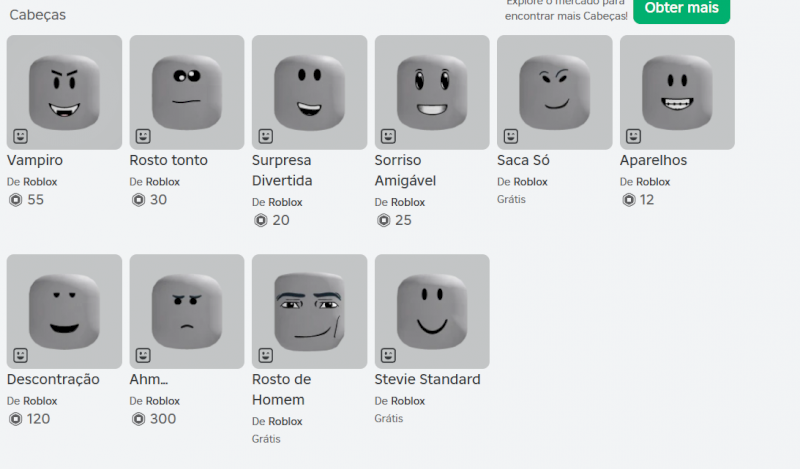Open the Saca Só item name link
This screenshot has width=800, height=469.
pyautogui.click(x=523, y=160)
